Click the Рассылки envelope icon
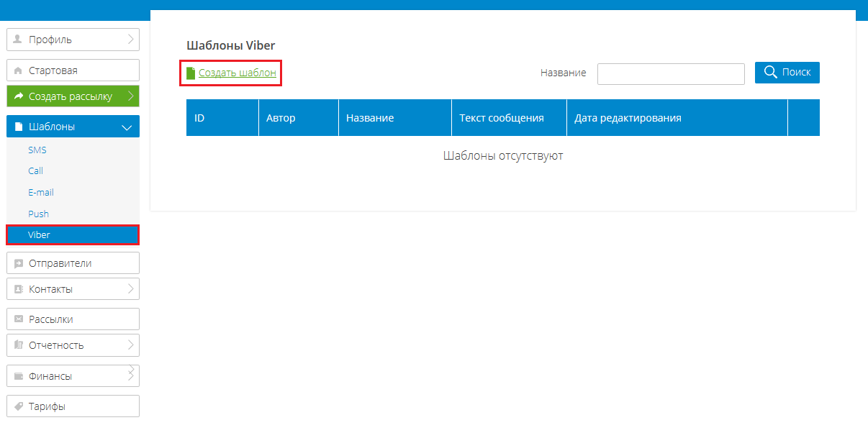The height and width of the screenshot is (433, 868). tap(19, 319)
